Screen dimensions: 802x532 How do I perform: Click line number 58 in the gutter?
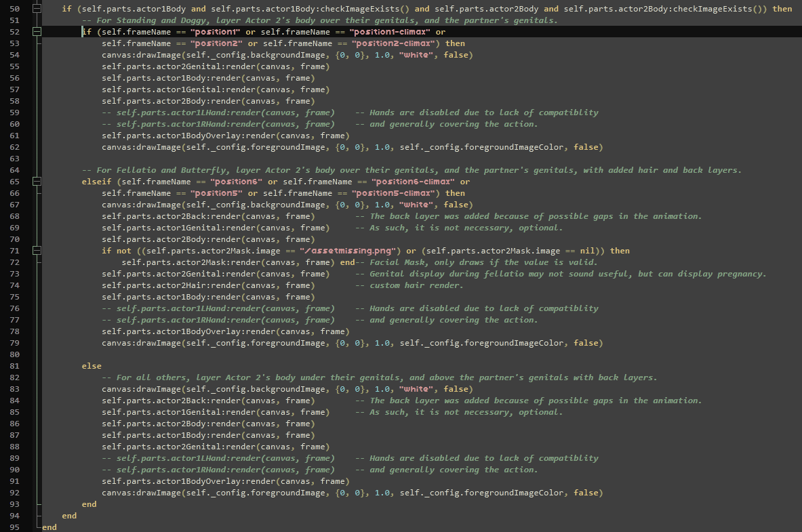click(x=14, y=101)
